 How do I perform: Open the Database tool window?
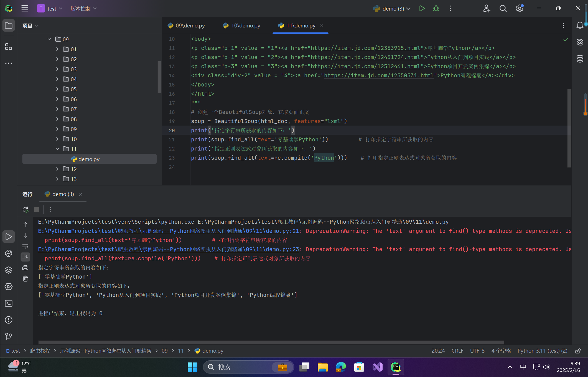pyautogui.click(x=580, y=59)
